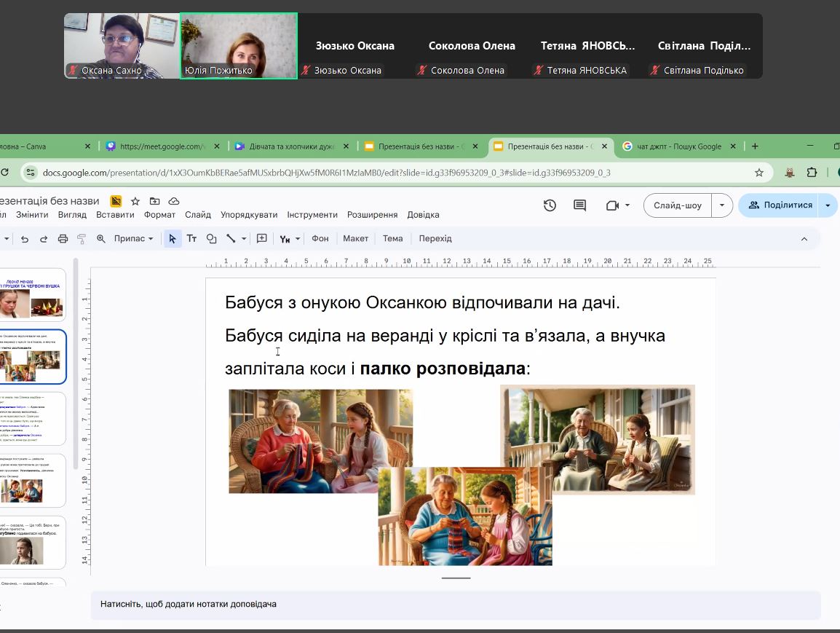Open the comments history icon

(579, 205)
